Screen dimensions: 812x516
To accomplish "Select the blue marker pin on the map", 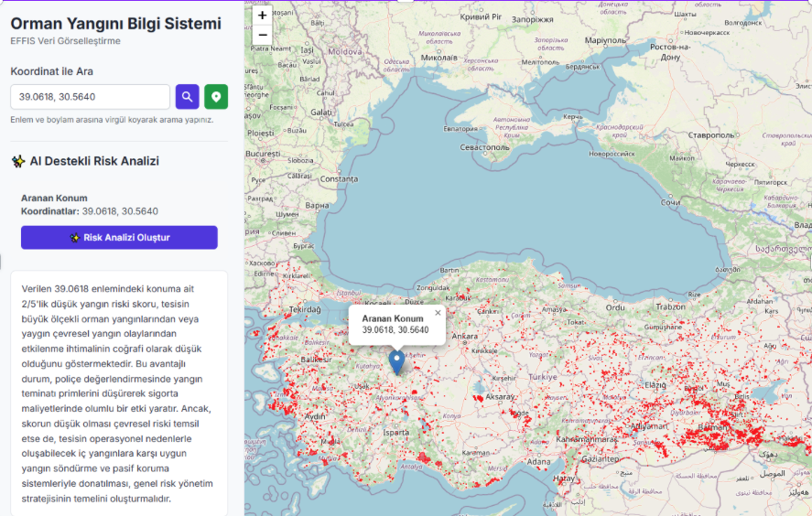I will [x=396, y=361].
